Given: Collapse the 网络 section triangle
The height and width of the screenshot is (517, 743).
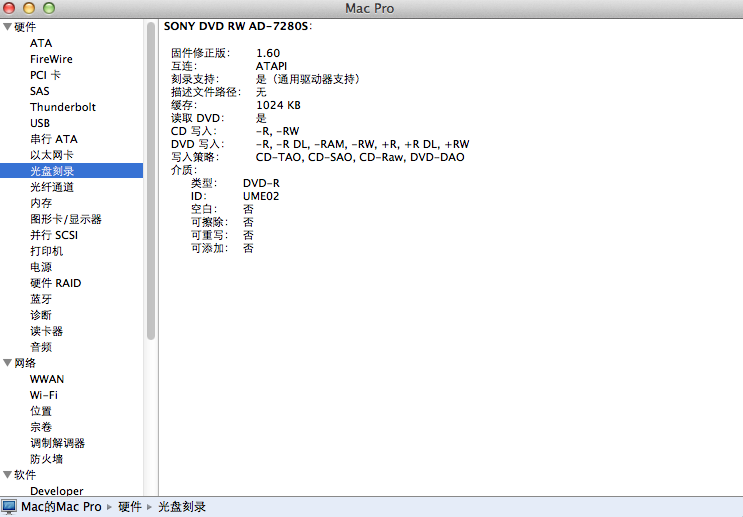Looking at the screenshot, I should [x=7, y=363].
